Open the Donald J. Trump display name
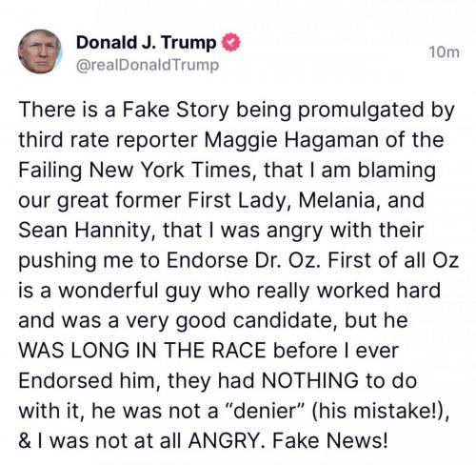The width and height of the screenshot is (476, 465). (147, 43)
